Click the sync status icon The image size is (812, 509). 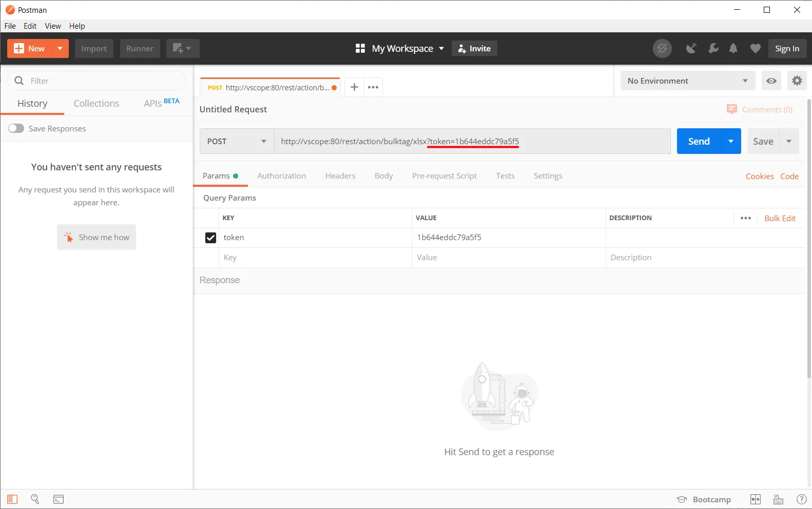[x=662, y=48]
